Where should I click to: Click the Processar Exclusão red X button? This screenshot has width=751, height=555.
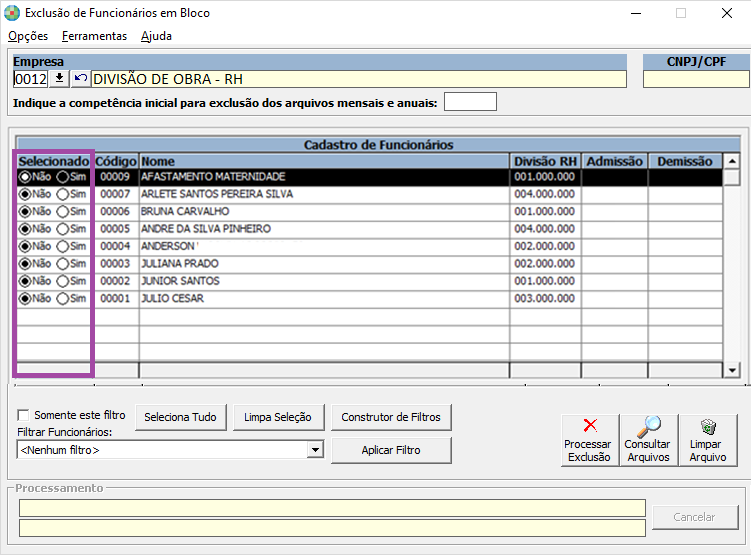pyautogui.click(x=590, y=440)
